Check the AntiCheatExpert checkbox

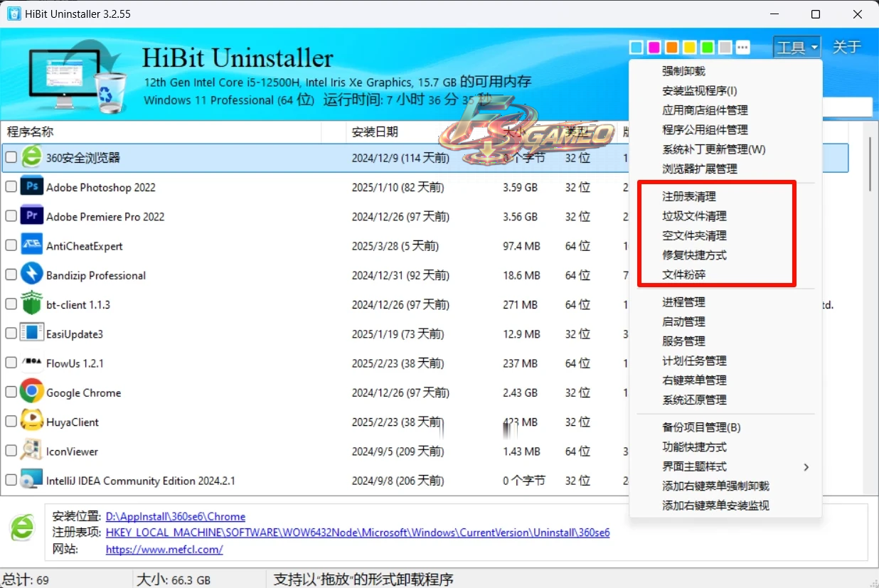tap(11, 245)
